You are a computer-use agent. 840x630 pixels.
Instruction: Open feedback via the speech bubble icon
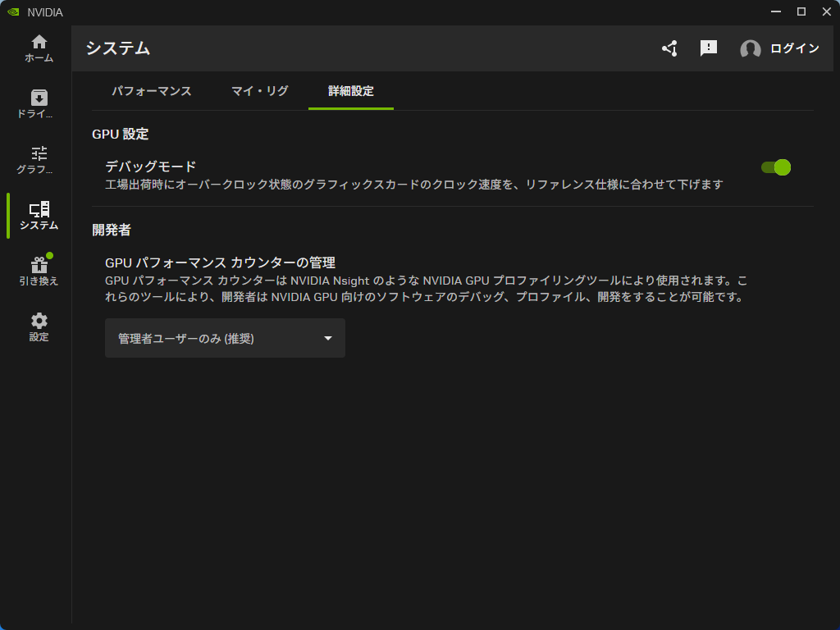pos(708,49)
